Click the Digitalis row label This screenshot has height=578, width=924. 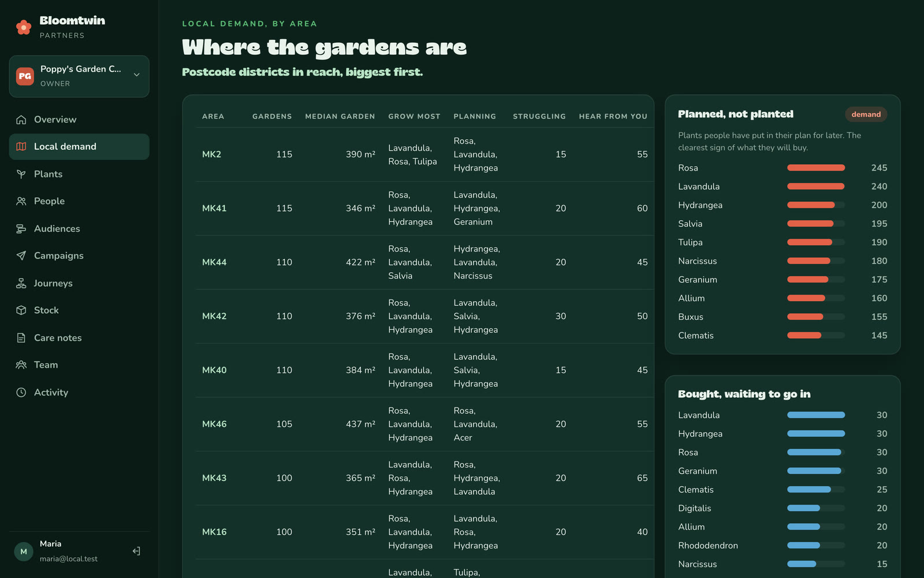pyautogui.click(x=695, y=508)
